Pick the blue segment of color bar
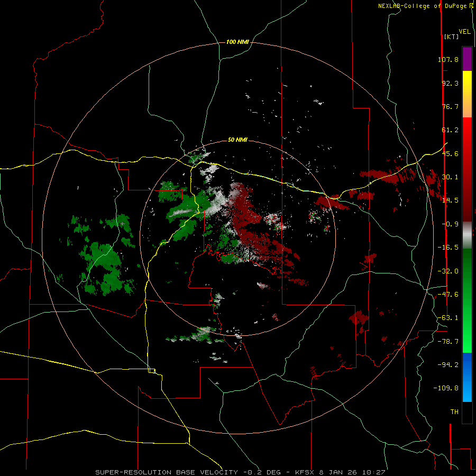This screenshot has height=476, width=476. [467, 377]
